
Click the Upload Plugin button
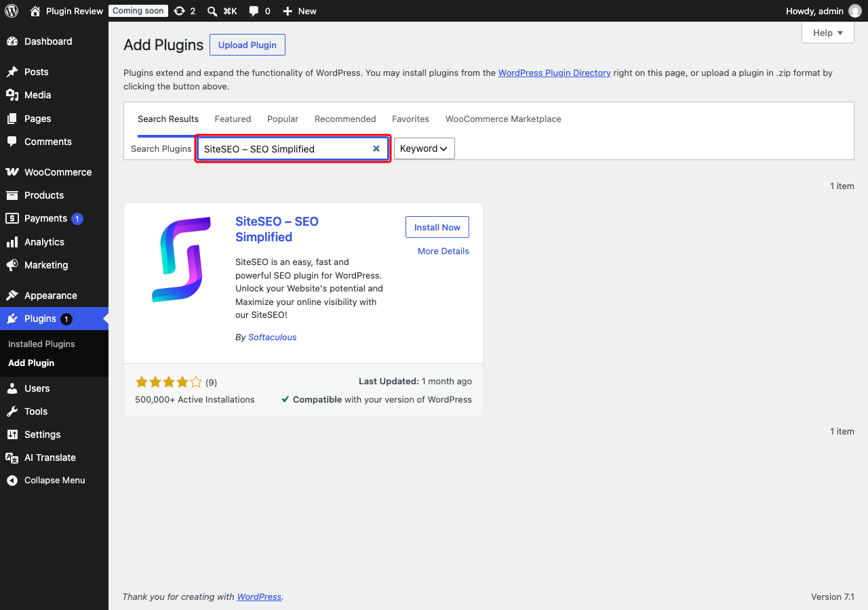pos(248,45)
